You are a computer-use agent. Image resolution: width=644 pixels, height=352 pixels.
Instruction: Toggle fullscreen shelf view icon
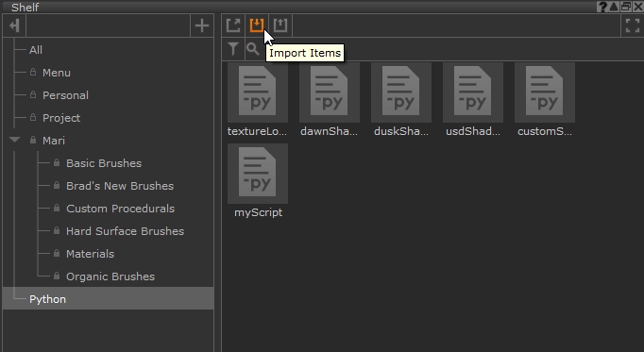(x=632, y=25)
